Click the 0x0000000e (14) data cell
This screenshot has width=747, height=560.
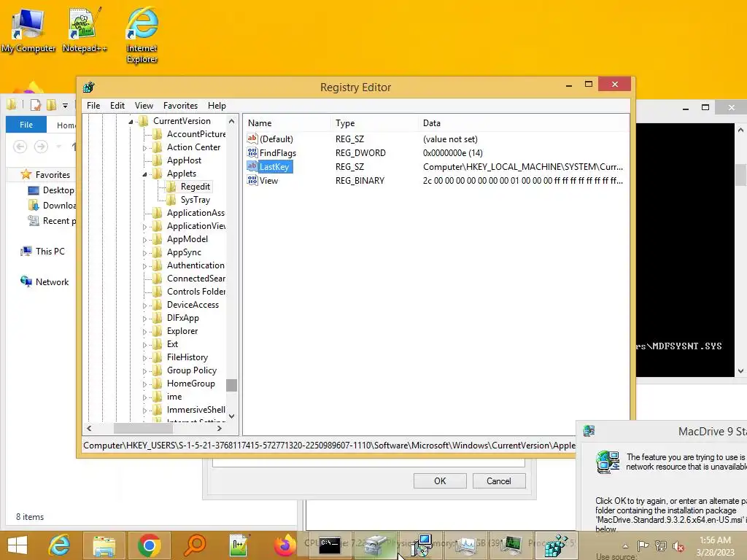pos(452,153)
